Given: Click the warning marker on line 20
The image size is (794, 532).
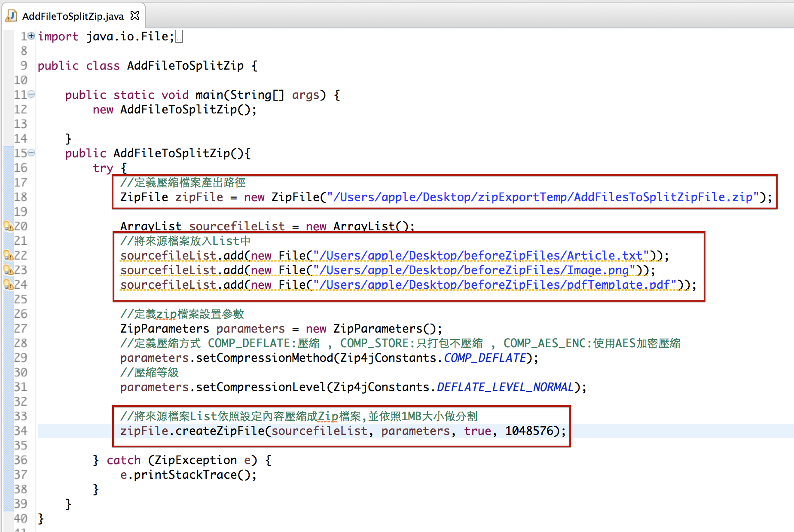Looking at the screenshot, I should coord(7,226).
